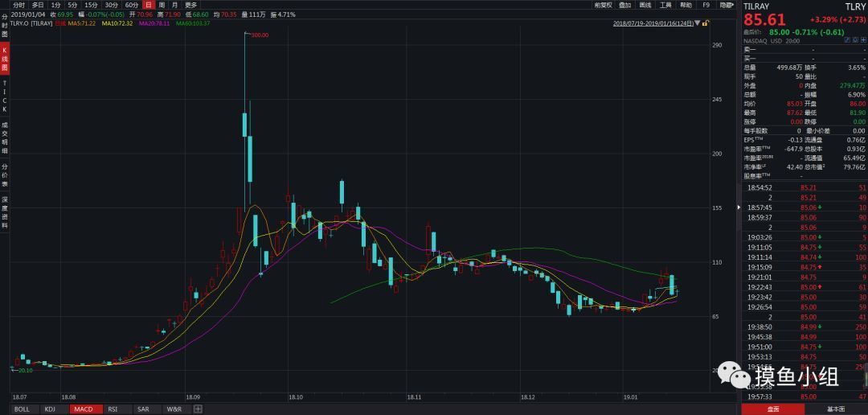This screenshot has width=868, height=415.
Task: Click the 叠加 overlay button
Action: tap(624, 5)
